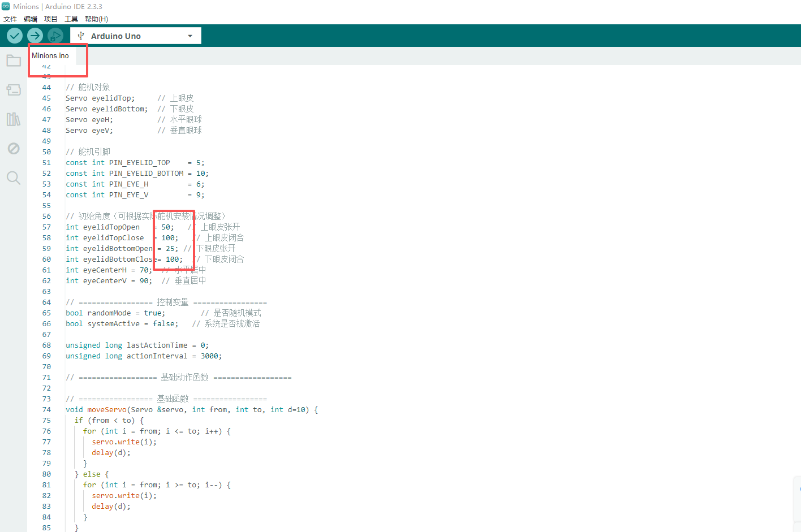Open the 编辑 menu
The width and height of the screenshot is (801, 532).
tap(31, 19)
